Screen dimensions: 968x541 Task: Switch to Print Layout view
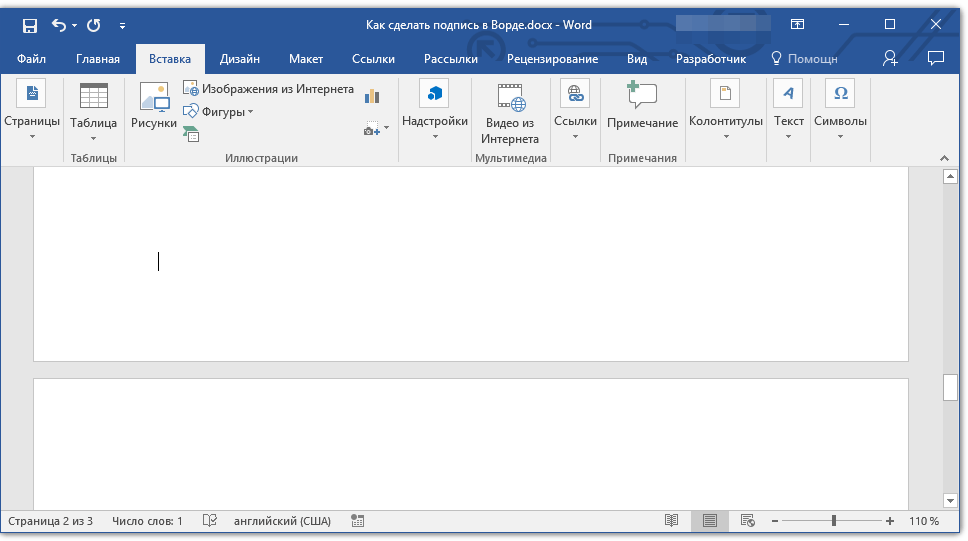(x=710, y=521)
